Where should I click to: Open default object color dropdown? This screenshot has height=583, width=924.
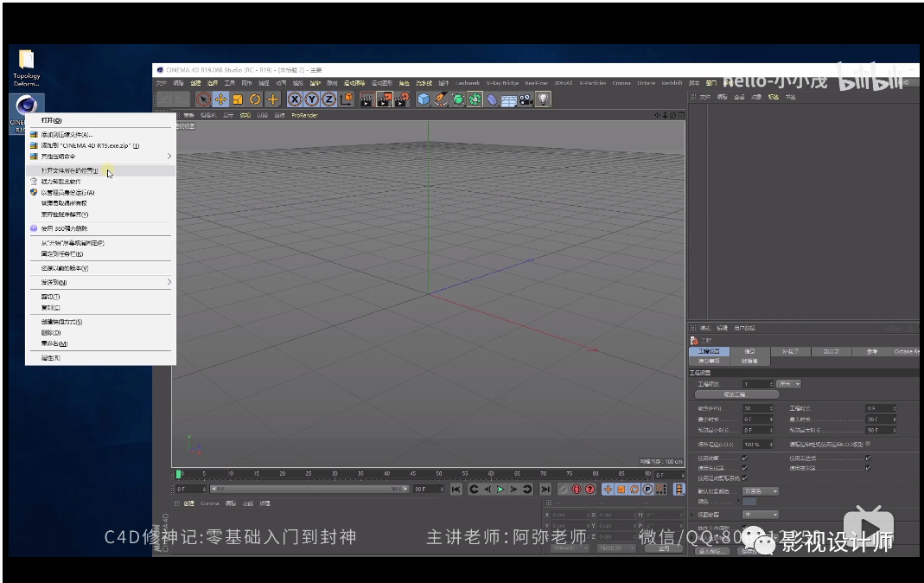coord(761,491)
